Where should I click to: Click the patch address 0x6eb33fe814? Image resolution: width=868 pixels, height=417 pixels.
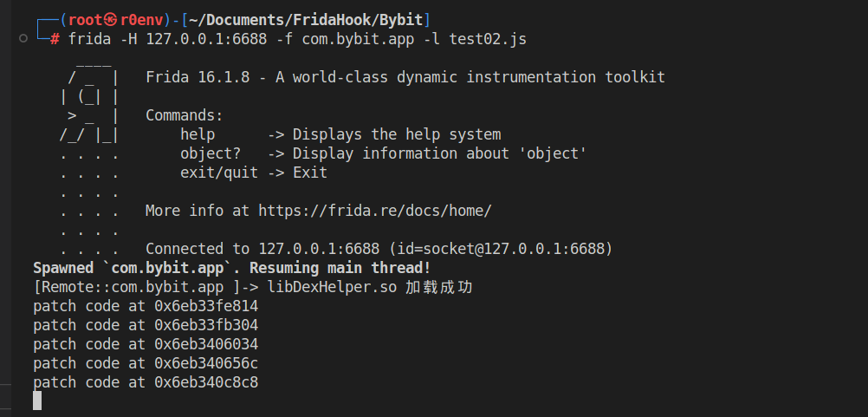[x=206, y=306]
